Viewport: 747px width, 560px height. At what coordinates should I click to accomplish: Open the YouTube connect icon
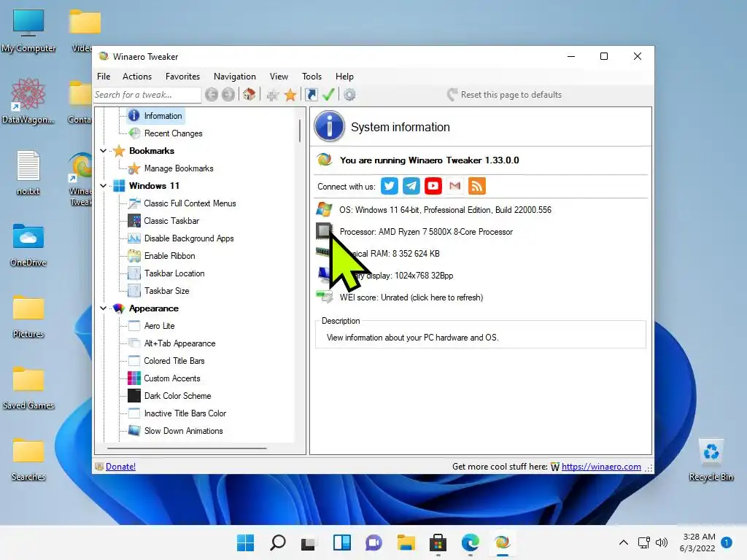tap(433, 186)
